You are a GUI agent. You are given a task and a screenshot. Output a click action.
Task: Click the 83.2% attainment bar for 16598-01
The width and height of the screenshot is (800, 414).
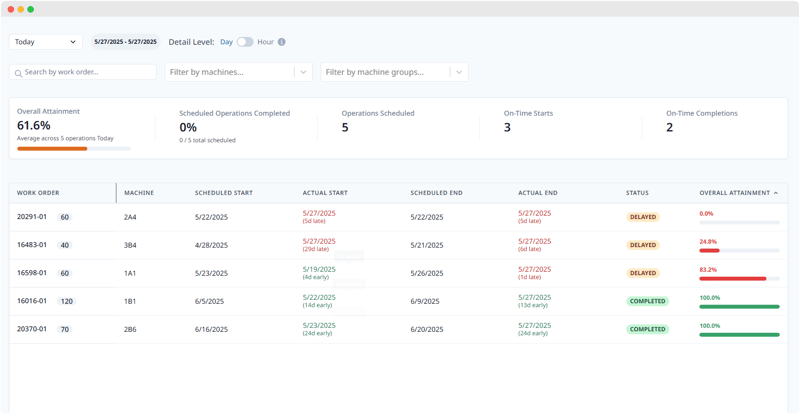point(739,279)
